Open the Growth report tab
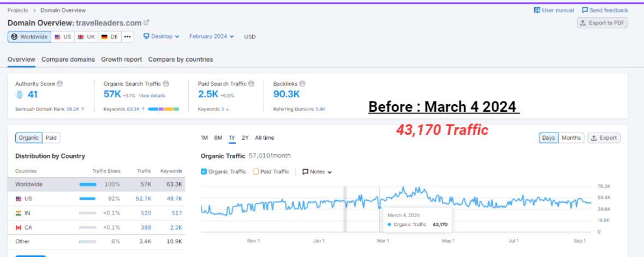 point(121,59)
